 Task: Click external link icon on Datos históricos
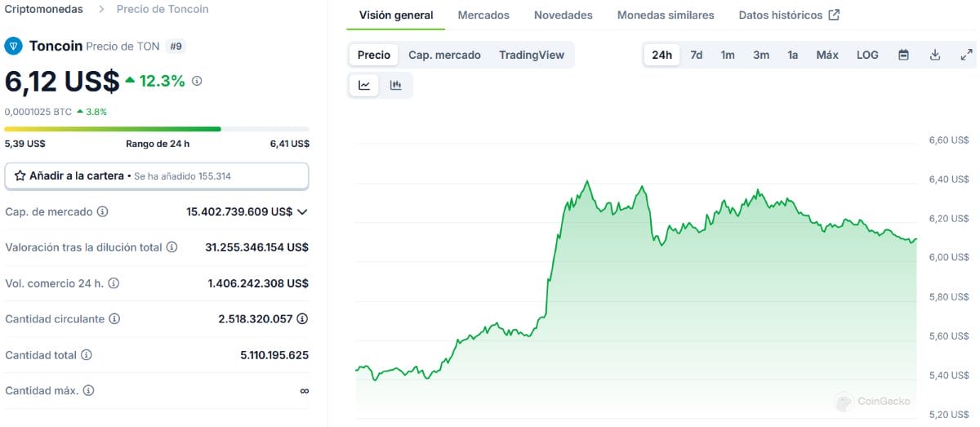834,15
